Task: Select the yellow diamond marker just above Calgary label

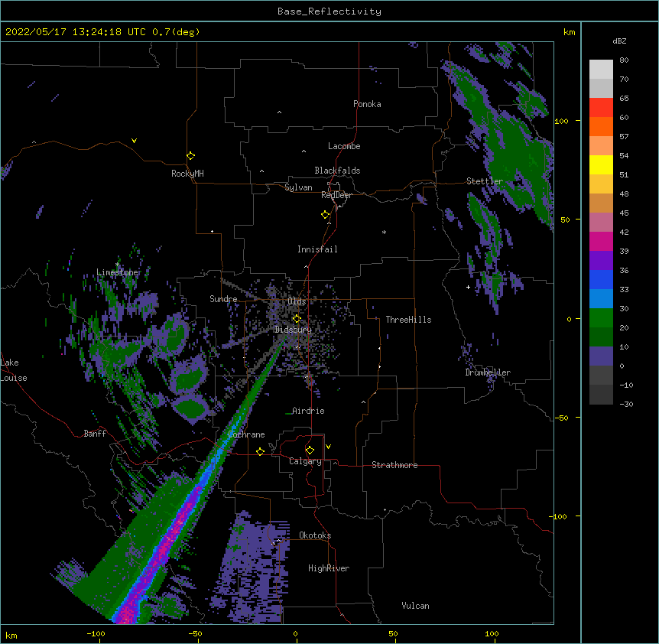Action: pyautogui.click(x=310, y=450)
